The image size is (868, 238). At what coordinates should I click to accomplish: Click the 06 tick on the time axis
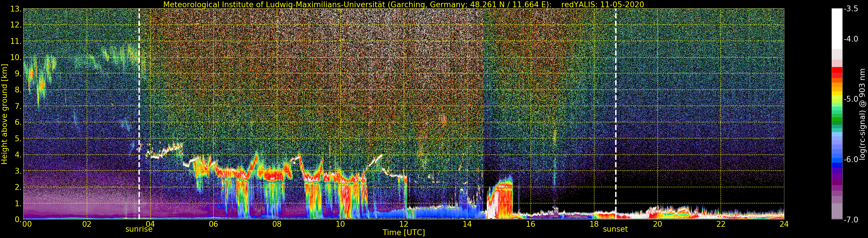(x=213, y=224)
